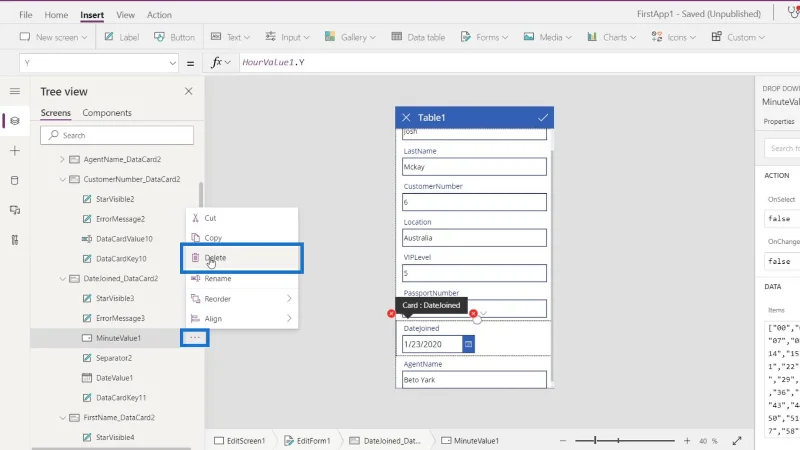800x450 pixels.
Task: Open Advanced tools icon in left rail
Action: tap(15, 240)
